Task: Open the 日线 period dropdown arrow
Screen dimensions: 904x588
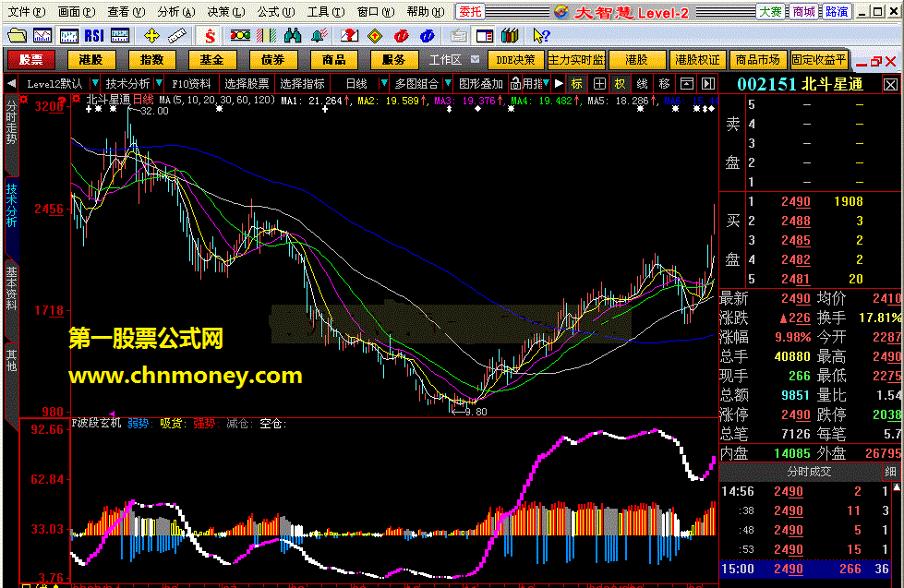Action: (x=384, y=84)
